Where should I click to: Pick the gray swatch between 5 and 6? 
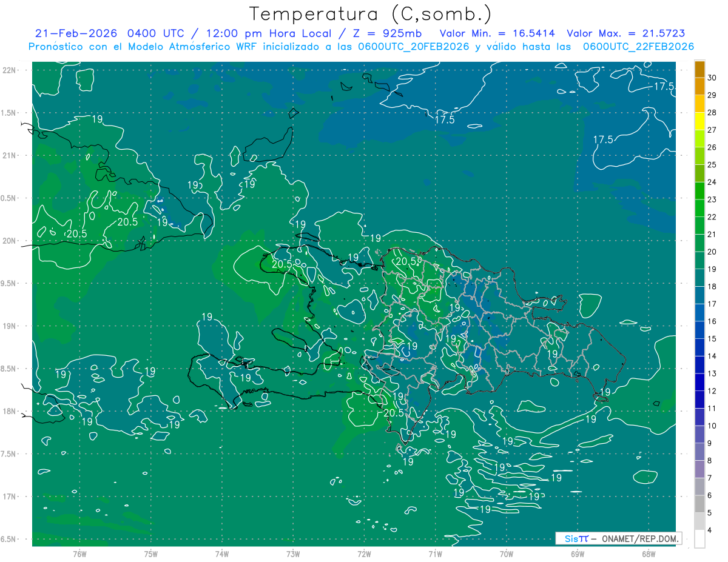point(699,504)
